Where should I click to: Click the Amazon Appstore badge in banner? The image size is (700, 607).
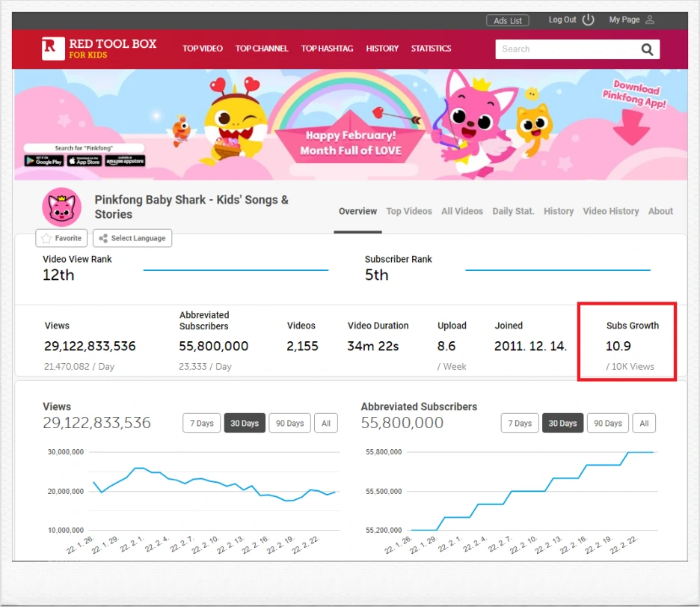(125, 161)
